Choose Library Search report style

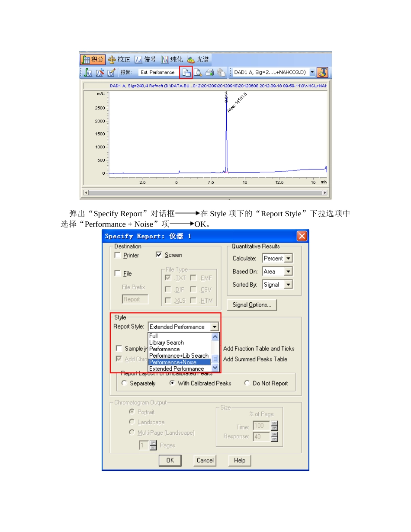[x=180, y=342]
